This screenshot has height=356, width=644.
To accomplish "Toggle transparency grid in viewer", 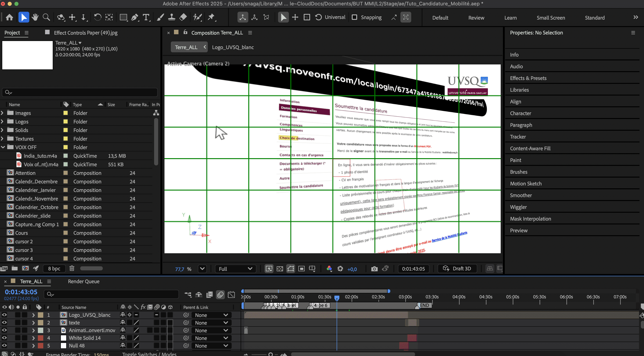I will [280, 269].
